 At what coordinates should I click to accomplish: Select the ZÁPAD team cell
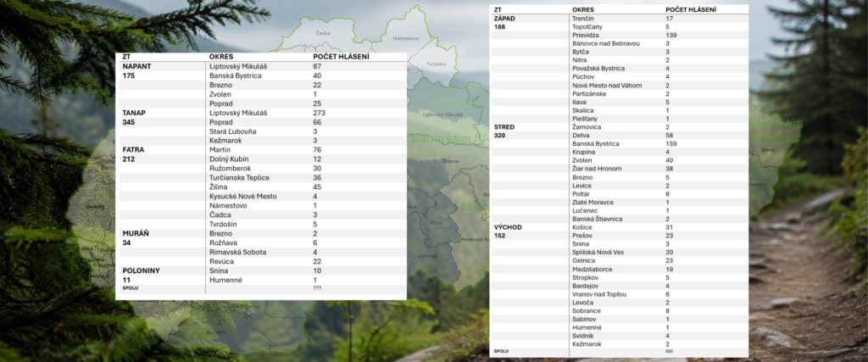pyautogui.click(x=504, y=19)
